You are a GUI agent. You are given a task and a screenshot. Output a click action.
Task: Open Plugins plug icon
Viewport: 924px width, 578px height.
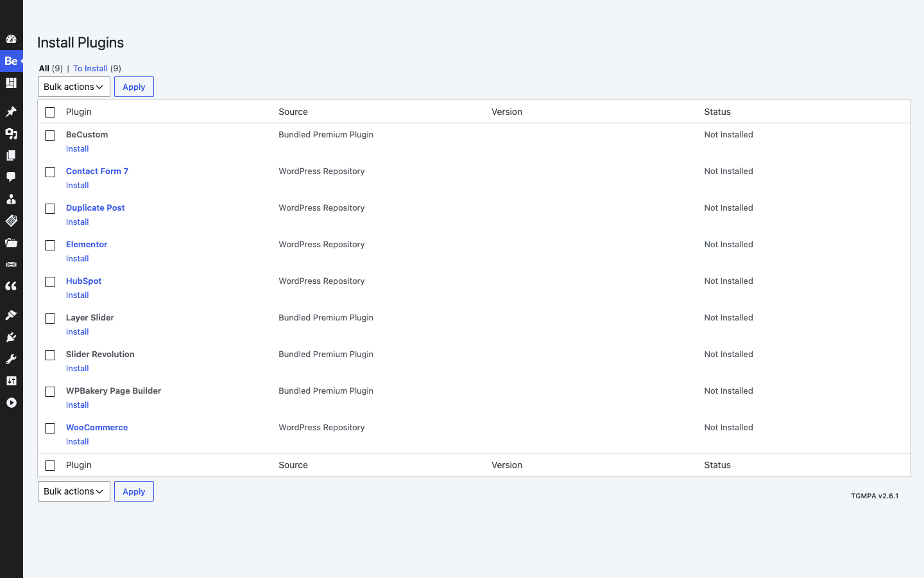point(11,337)
